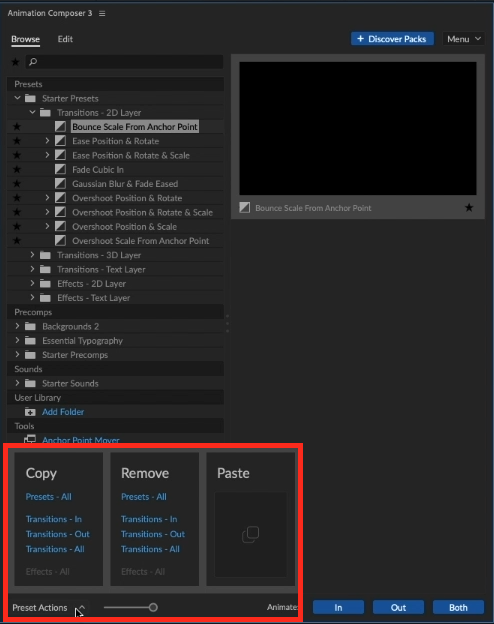Image resolution: width=494 pixels, height=624 pixels.
Task: Open the Add Folder link
Action: click(x=63, y=412)
